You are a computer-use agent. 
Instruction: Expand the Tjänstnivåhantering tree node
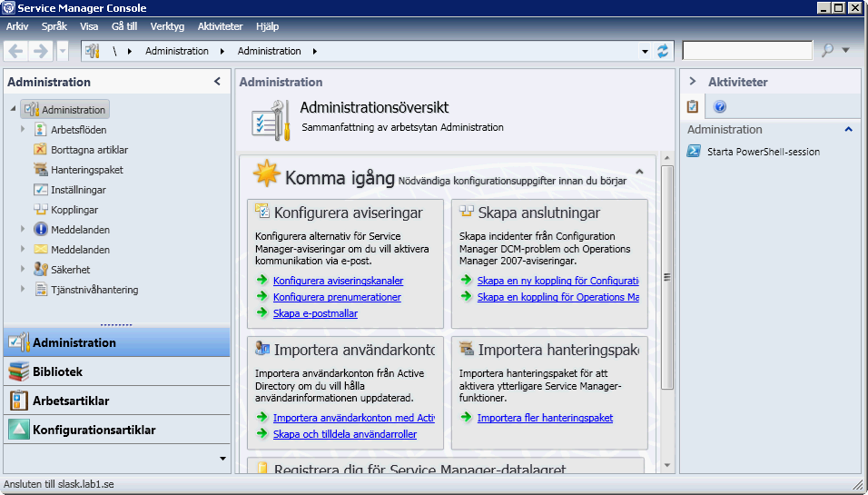pos(23,289)
